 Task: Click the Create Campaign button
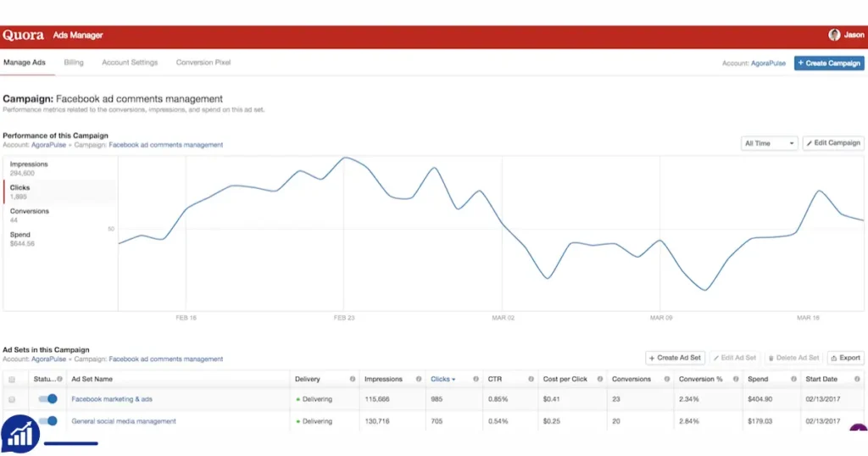[x=829, y=63]
